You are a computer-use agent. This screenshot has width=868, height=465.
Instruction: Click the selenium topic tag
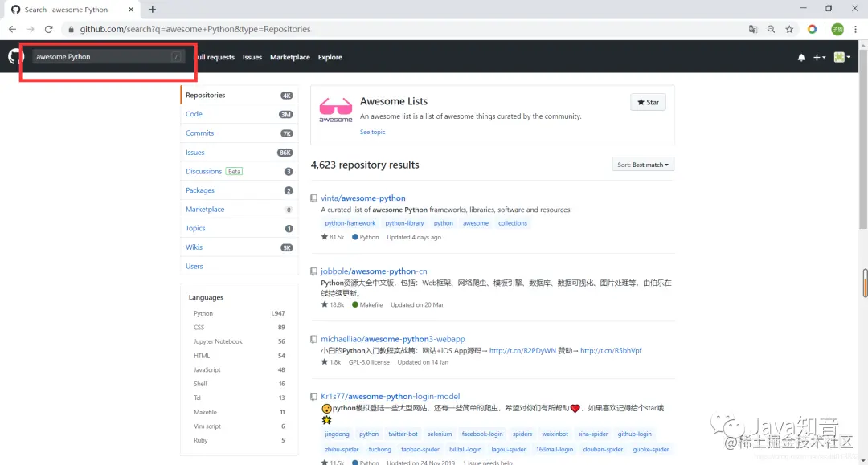click(x=440, y=434)
